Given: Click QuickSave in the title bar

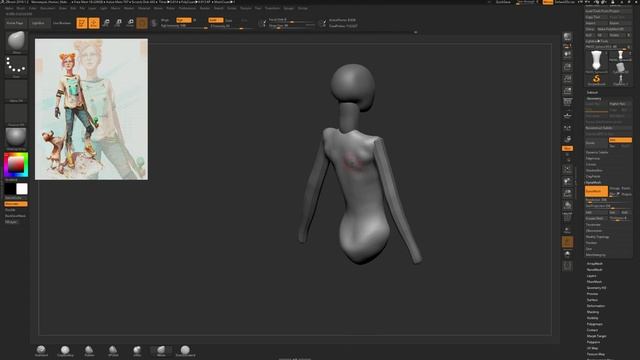Looking at the screenshot, I should (x=503, y=2).
